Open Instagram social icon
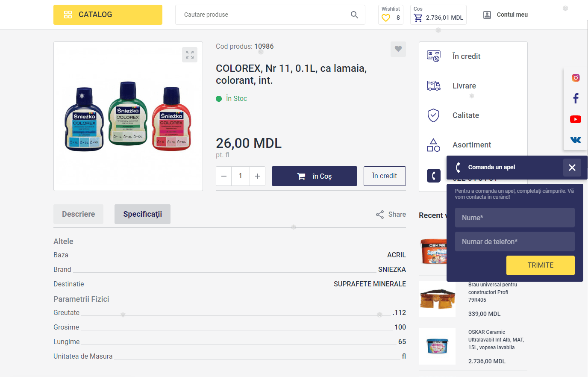 576,78
